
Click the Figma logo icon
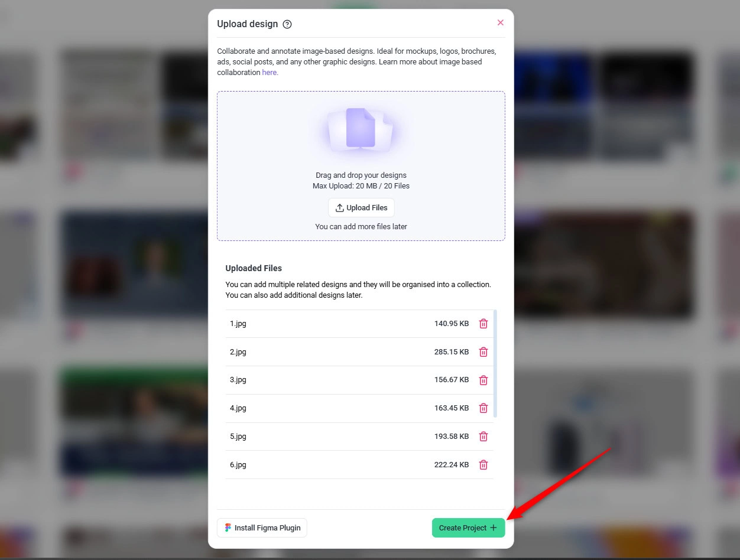(x=228, y=528)
